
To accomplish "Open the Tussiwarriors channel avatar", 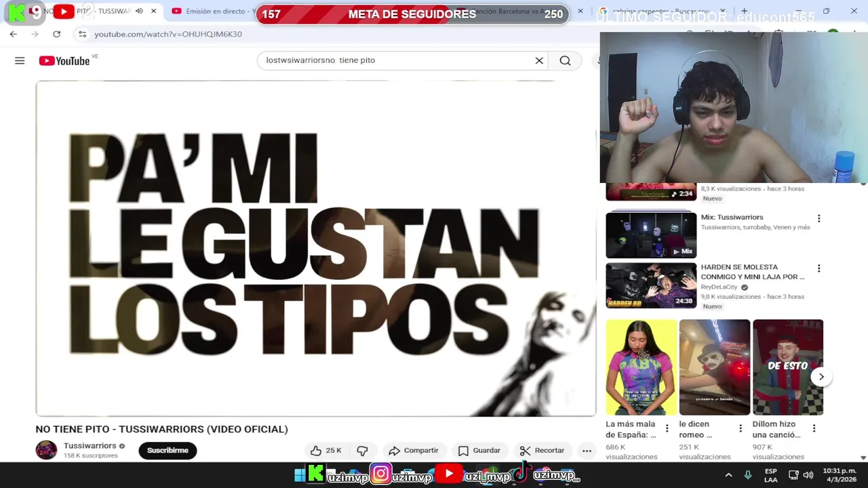I will coord(46,450).
